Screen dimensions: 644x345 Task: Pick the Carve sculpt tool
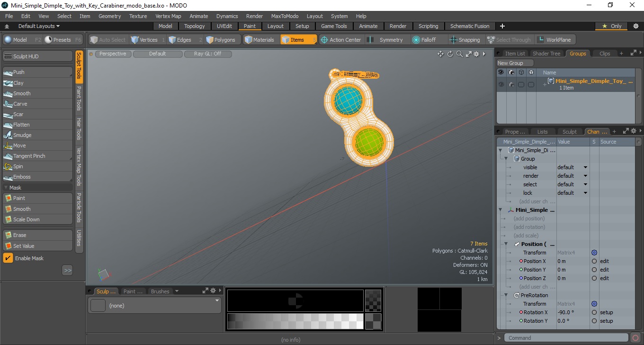click(x=38, y=104)
